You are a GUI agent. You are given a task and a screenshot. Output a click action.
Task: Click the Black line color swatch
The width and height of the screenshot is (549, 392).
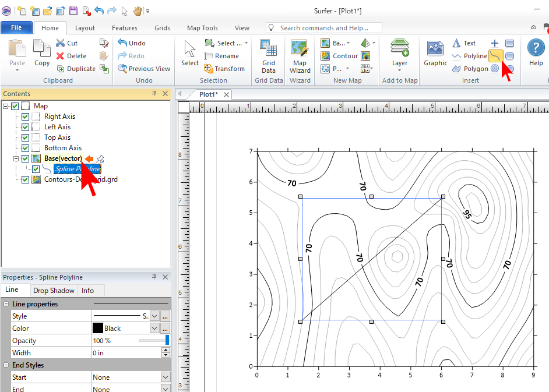(x=98, y=329)
